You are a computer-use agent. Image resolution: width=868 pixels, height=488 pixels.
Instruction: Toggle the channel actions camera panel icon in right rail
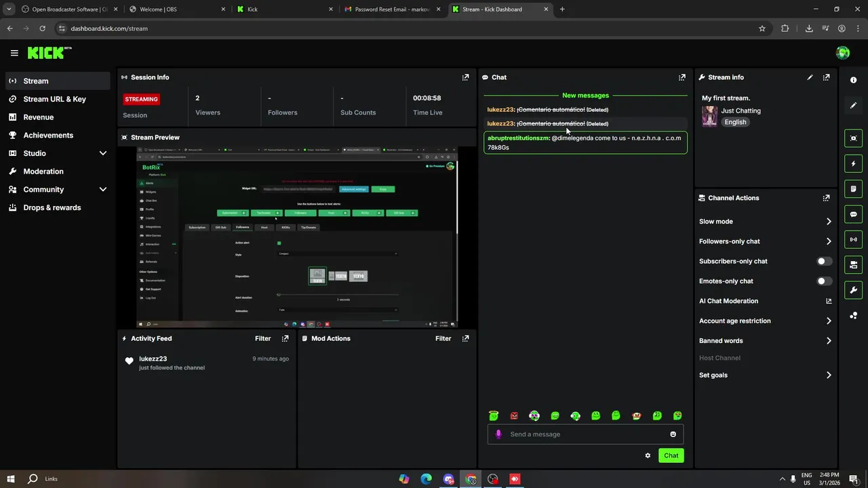[x=853, y=264]
